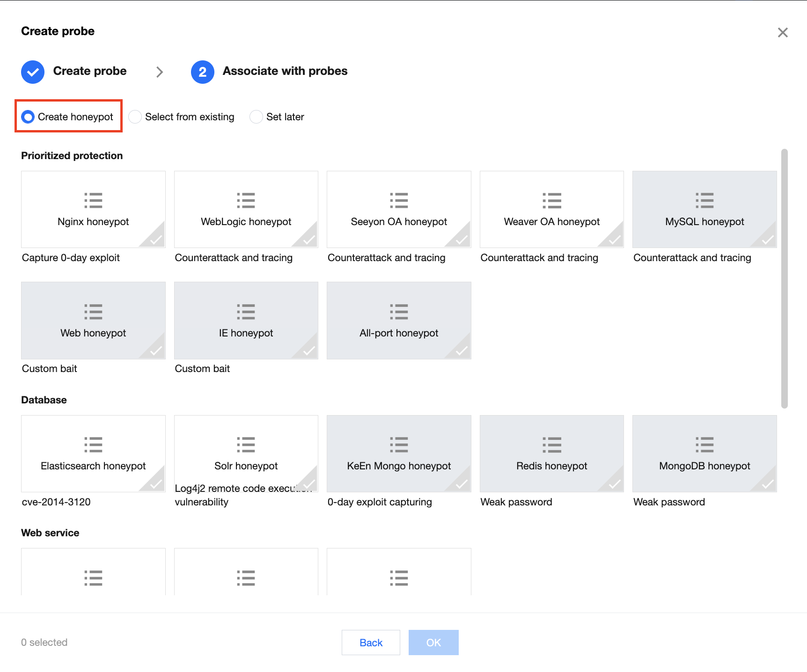Click the Elasticsearch honeypot list icon

coord(93,445)
